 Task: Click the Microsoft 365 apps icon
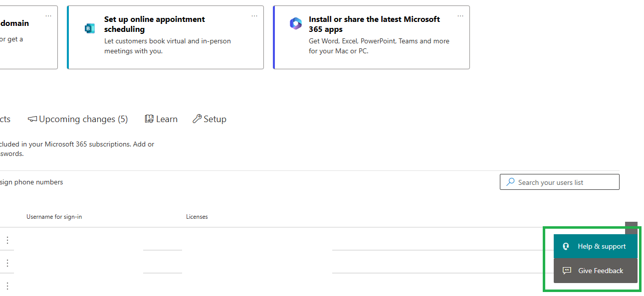296,23
